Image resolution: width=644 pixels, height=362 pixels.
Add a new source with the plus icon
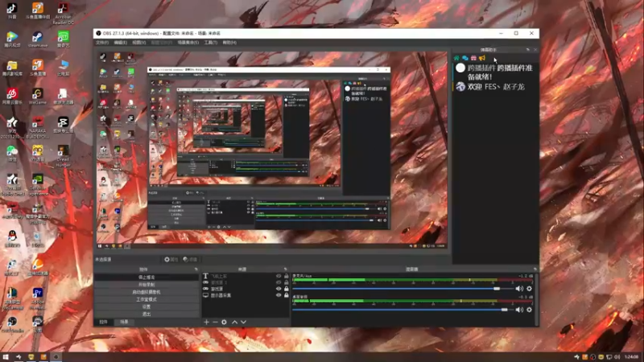click(206, 323)
